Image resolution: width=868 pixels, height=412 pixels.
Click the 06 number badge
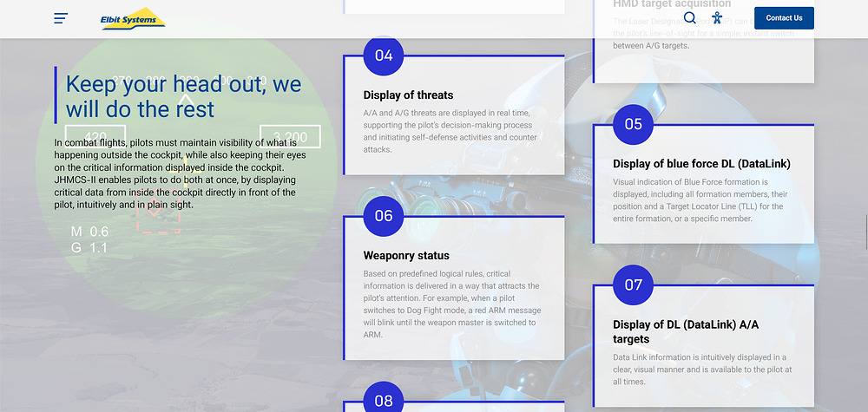tap(384, 216)
